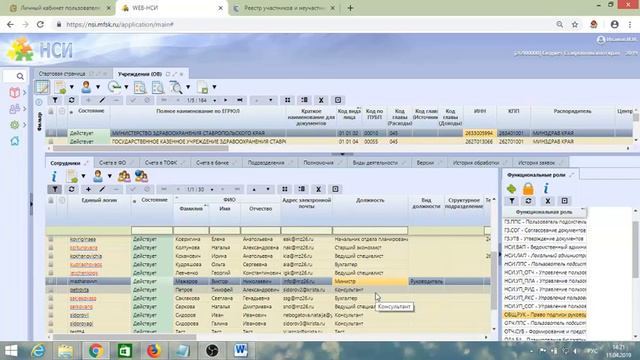Image resolution: width=640 pixels, height=360 pixels.
Task: Tick the checkbox of the Кудряшова row
Action: (51, 264)
